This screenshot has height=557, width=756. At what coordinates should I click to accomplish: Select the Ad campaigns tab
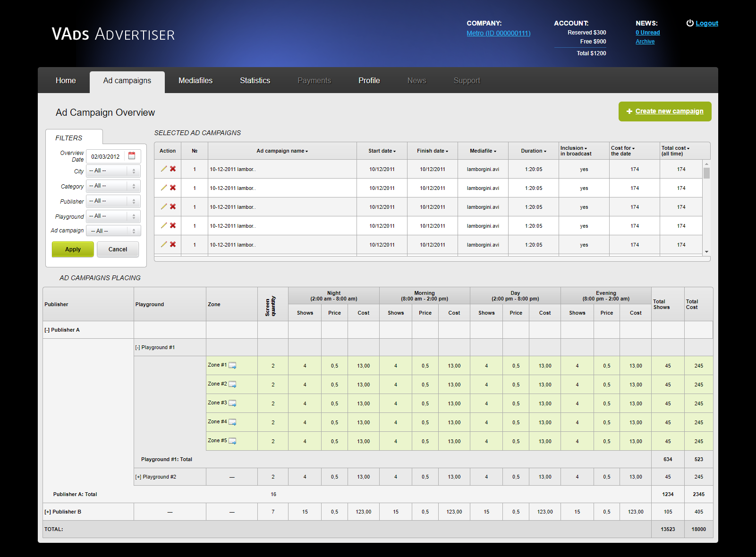pyautogui.click(x=127, y=81)
